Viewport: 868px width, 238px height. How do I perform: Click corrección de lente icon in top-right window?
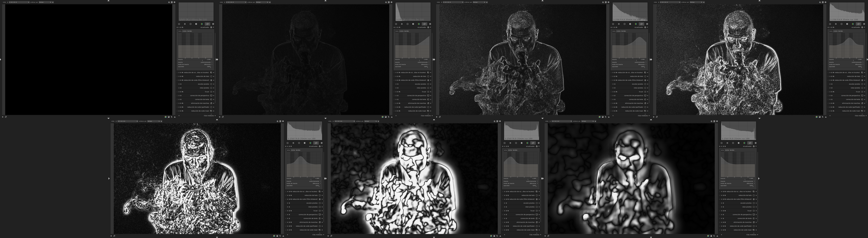[862, 99]
